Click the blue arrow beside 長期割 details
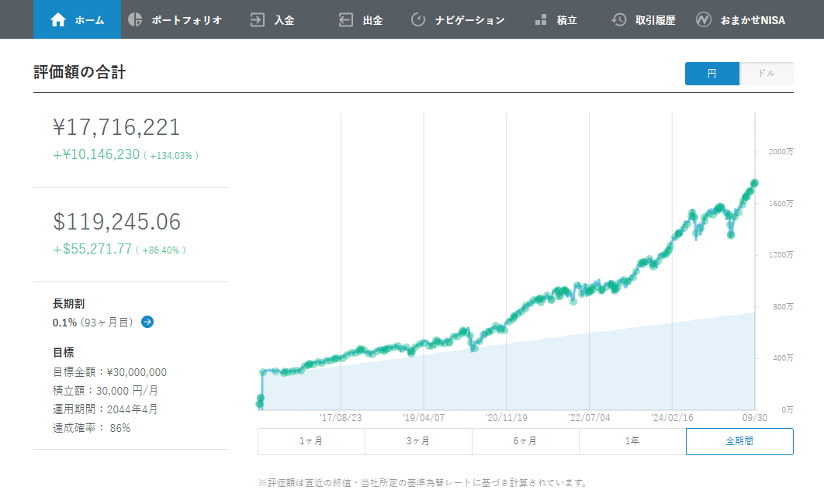Image resolution: width=824 pixels, height=504 pixels. (147, 323)
